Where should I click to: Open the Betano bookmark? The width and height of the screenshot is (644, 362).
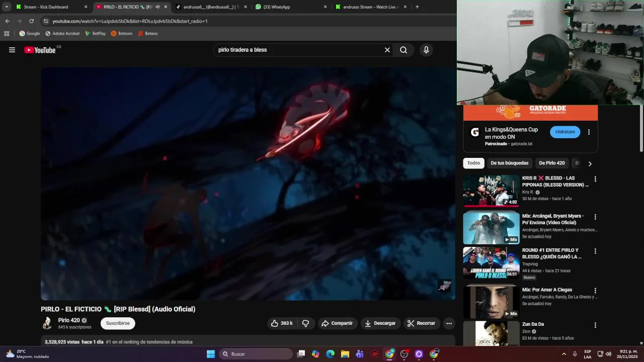tap(148, 34)
